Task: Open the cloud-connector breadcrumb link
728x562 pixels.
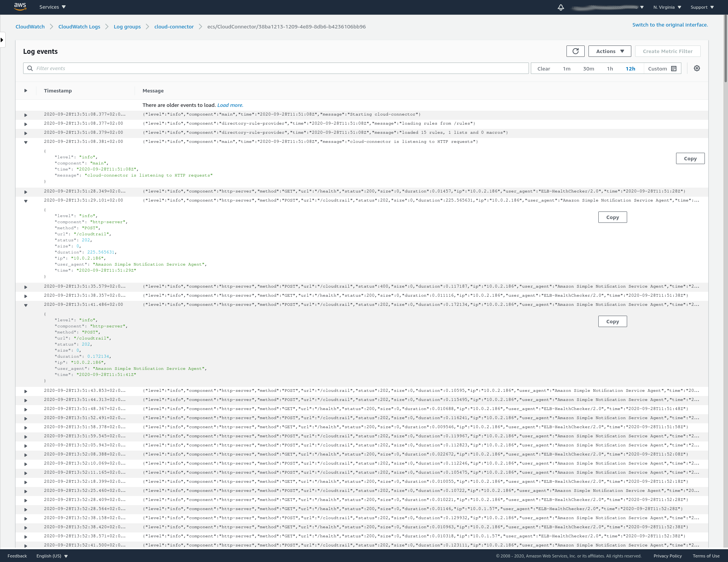Action: [174, 27]
